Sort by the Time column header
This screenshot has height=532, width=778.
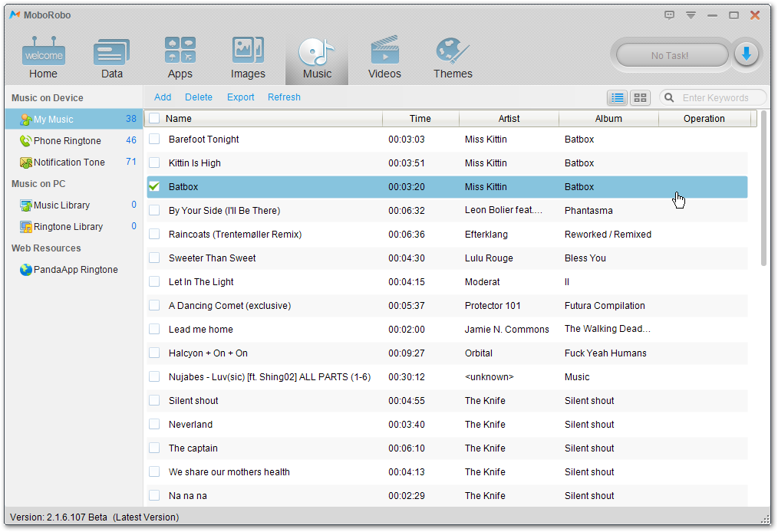pyautogui.click(x=420, y=119)
